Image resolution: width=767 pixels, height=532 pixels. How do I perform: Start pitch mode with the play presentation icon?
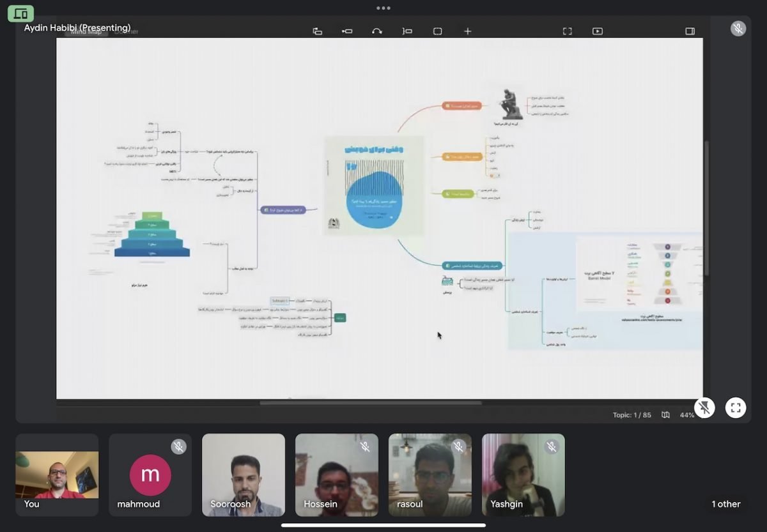click(597, 31)
